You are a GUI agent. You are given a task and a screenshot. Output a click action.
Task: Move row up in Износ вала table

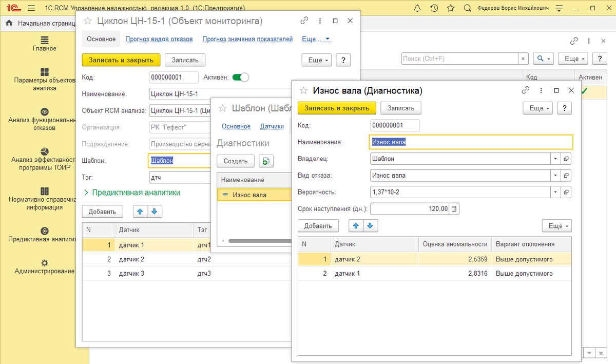coord(356,225)
